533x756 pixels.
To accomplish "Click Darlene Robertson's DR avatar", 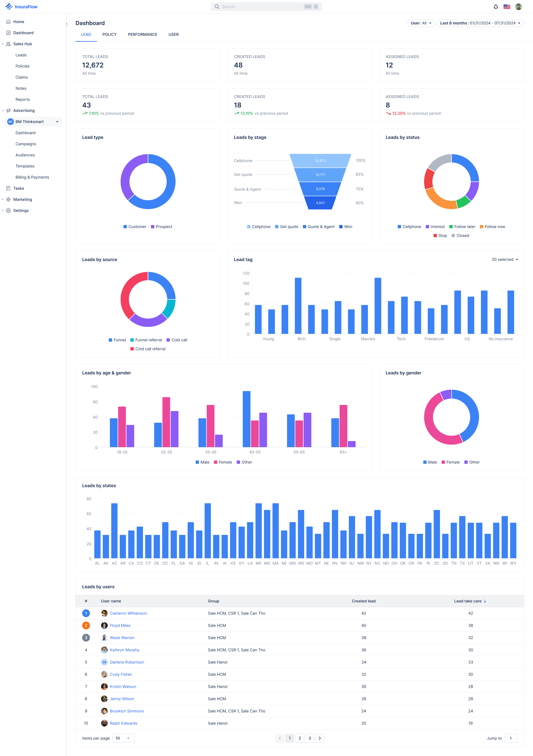I will pyautogui.click(x=104, y=662).
